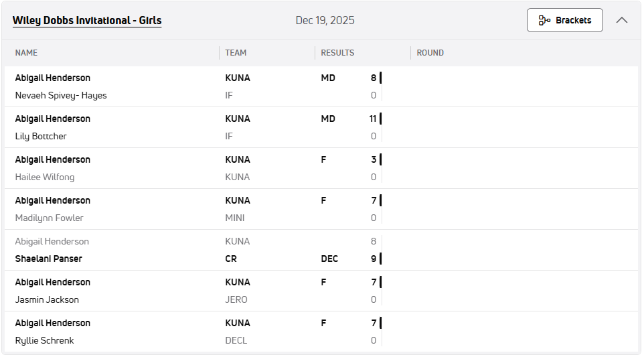Click the RESULTS column header

pyautogui.click(x=337, y=53)
